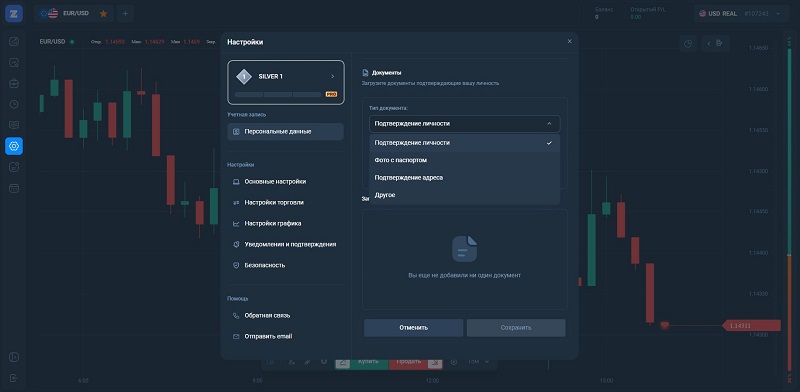Screen dimensions: 800x392
Task: Close the Настройки dialog with X
Action: click(x=569, y=41)
